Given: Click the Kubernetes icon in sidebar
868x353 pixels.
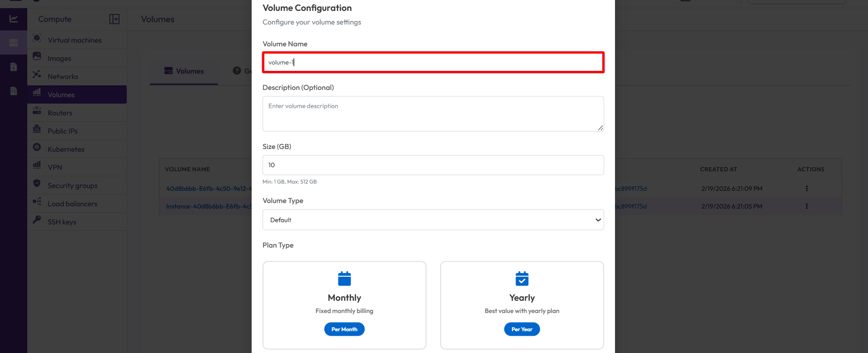Looking at the screenshot, I should 37,147.
